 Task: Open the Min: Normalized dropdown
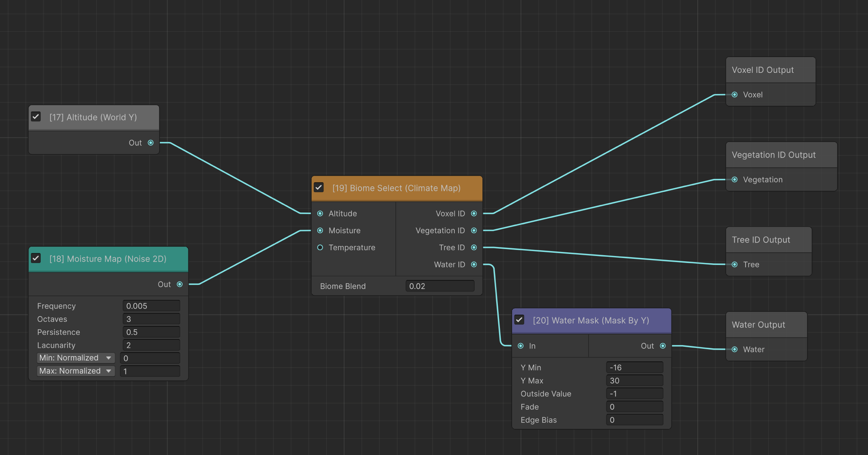coord(76,358)
